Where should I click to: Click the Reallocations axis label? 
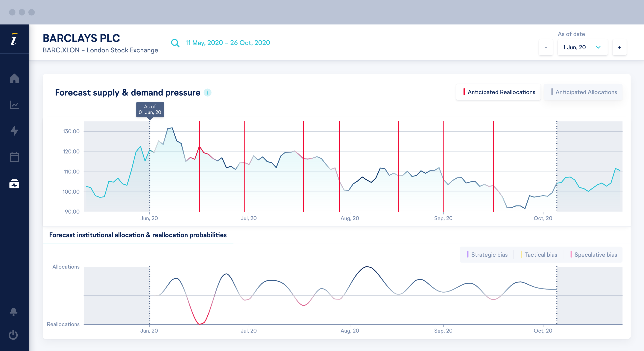(63, 324)
